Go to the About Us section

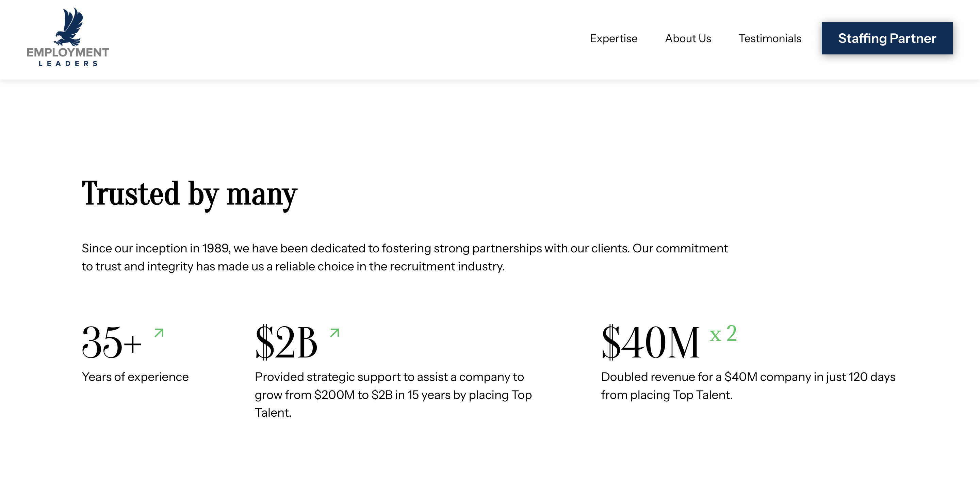tap(688, 38)
